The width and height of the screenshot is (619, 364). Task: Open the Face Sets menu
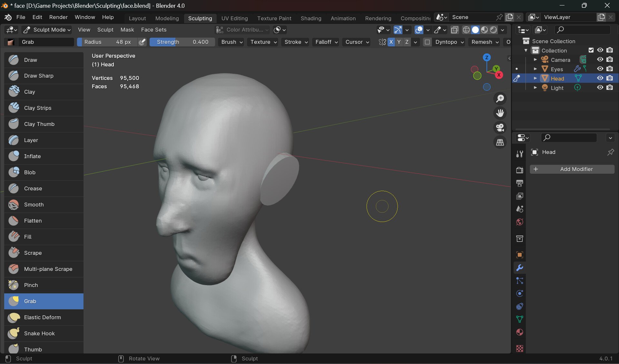point(153,30)
